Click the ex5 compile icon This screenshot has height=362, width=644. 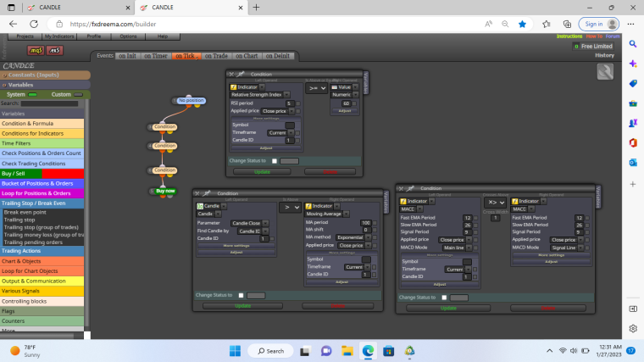coord(54,51)
